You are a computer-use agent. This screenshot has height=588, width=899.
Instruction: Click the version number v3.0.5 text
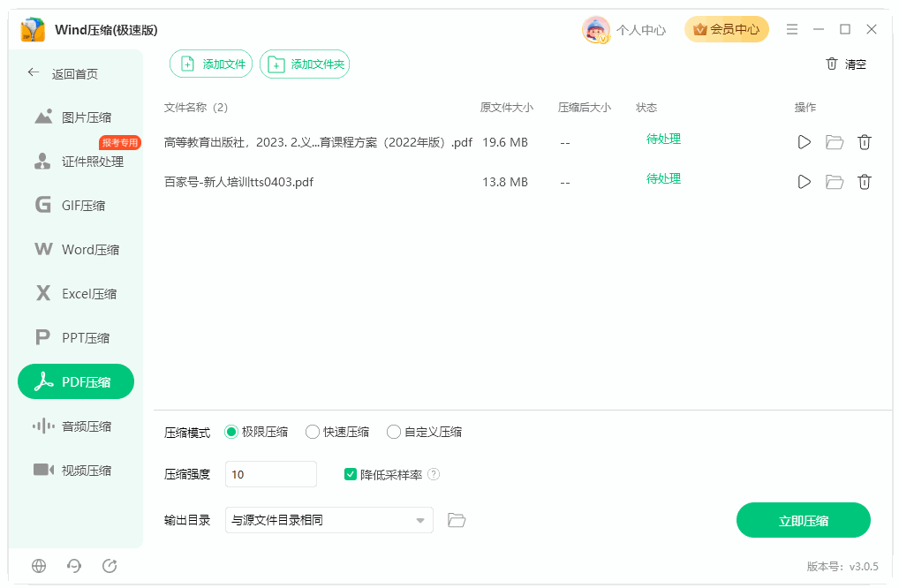pyautogui.click(x=842, y=566)
